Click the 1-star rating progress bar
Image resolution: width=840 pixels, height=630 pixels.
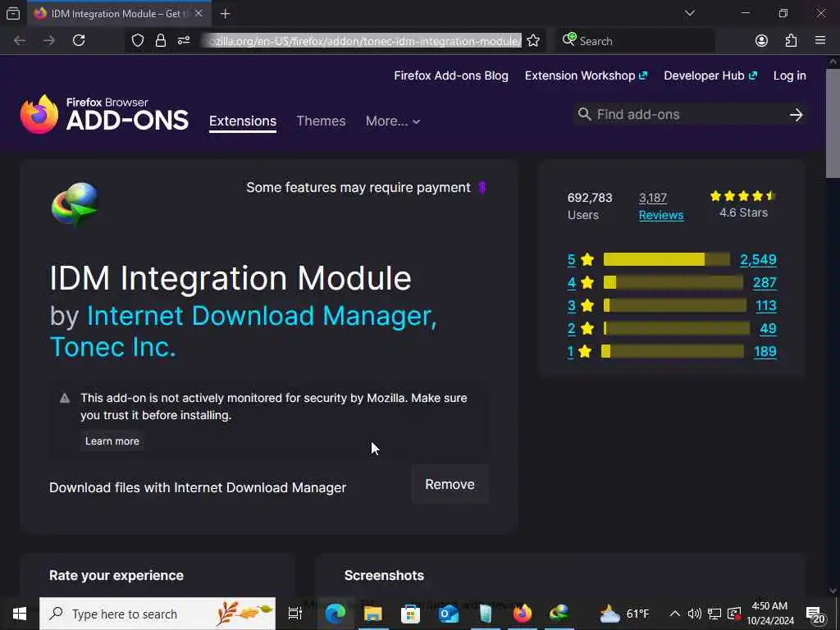pos(673,351)
